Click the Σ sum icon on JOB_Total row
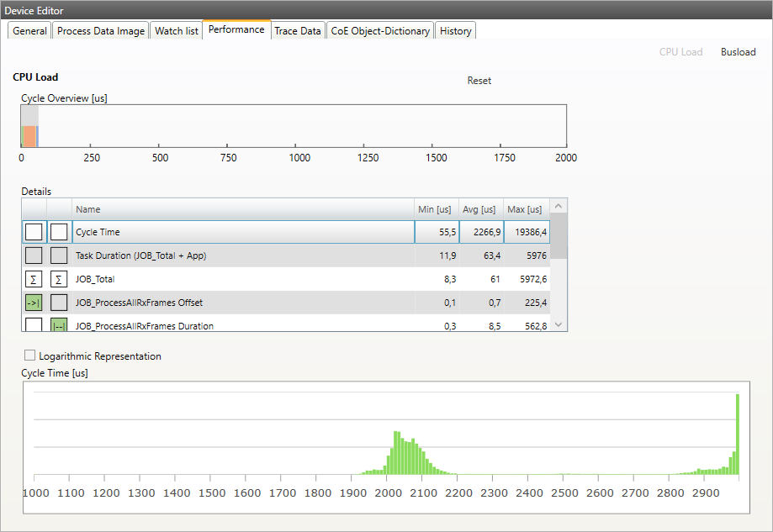 tap(32, 278)
